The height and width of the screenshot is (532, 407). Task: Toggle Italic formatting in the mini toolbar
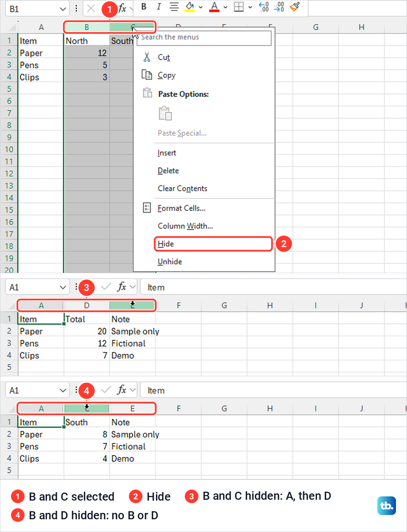point(159,6)
